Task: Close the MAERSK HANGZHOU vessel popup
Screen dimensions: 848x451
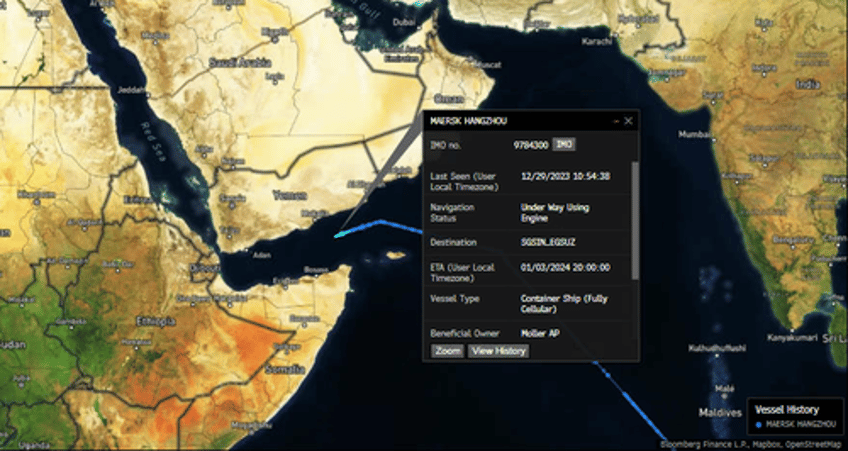Action: coord(628,121)
